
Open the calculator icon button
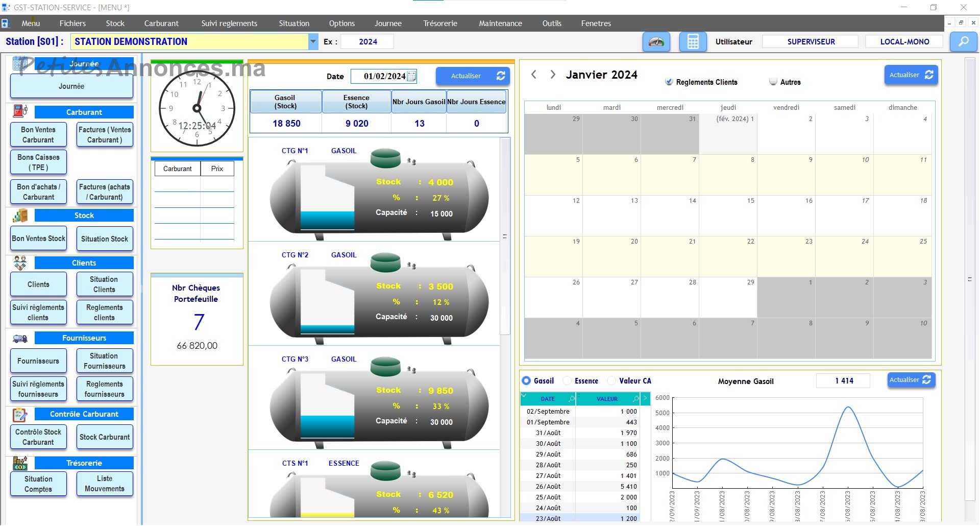click(693, 42)
